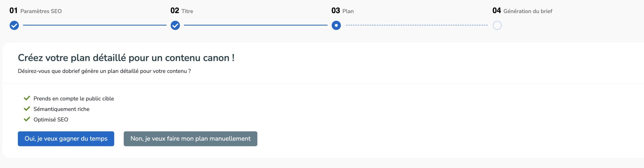Click the "Sémantiquement riche" feature text
644x168 pixels.
coord(62,109)
